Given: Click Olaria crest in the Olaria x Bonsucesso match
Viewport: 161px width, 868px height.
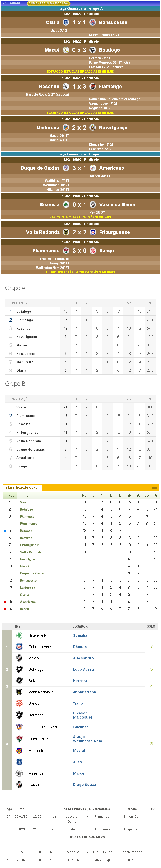Looking at the screenshot, I should pos(66,22).
